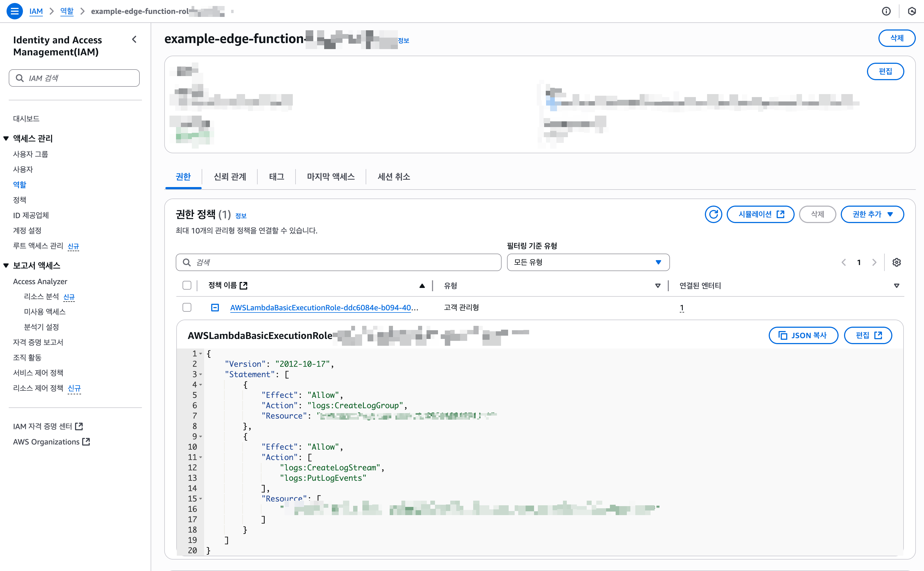
Task: Click the IAM 검색 sidebar search field
Action: pyautogui.click(x=74, y=78)
